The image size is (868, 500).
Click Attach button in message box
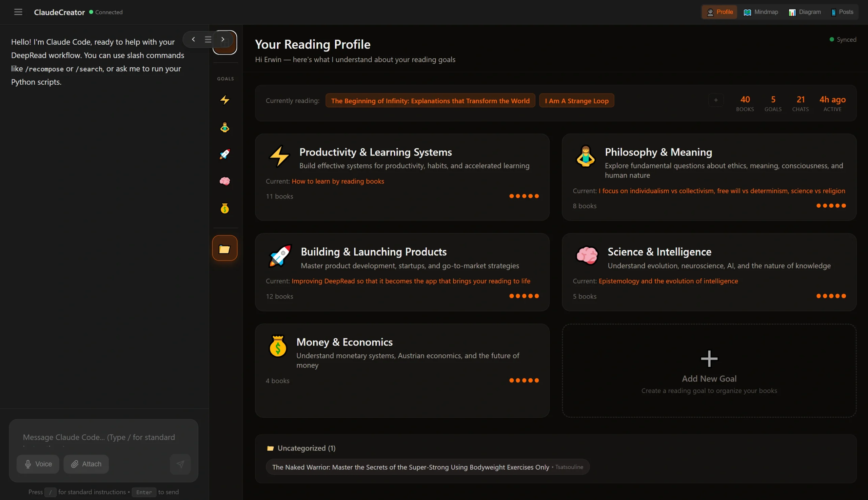(86, 464)
